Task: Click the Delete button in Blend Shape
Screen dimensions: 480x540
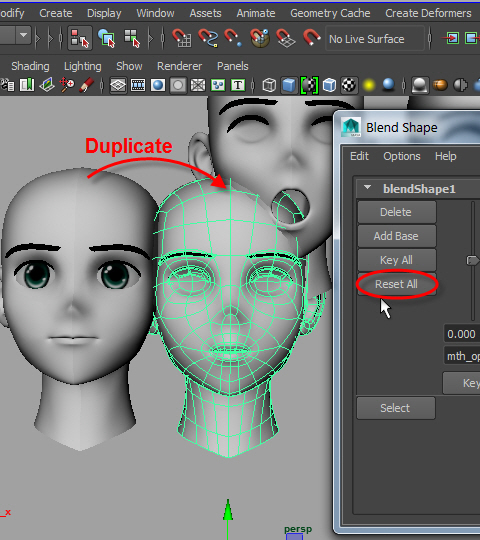Action: click(x=397, y=212)
